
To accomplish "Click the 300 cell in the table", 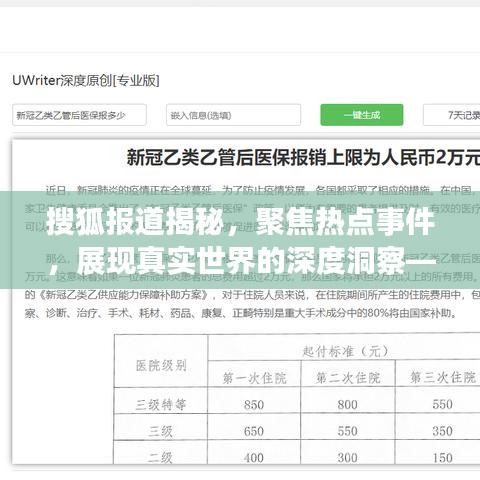I will 348,458.
